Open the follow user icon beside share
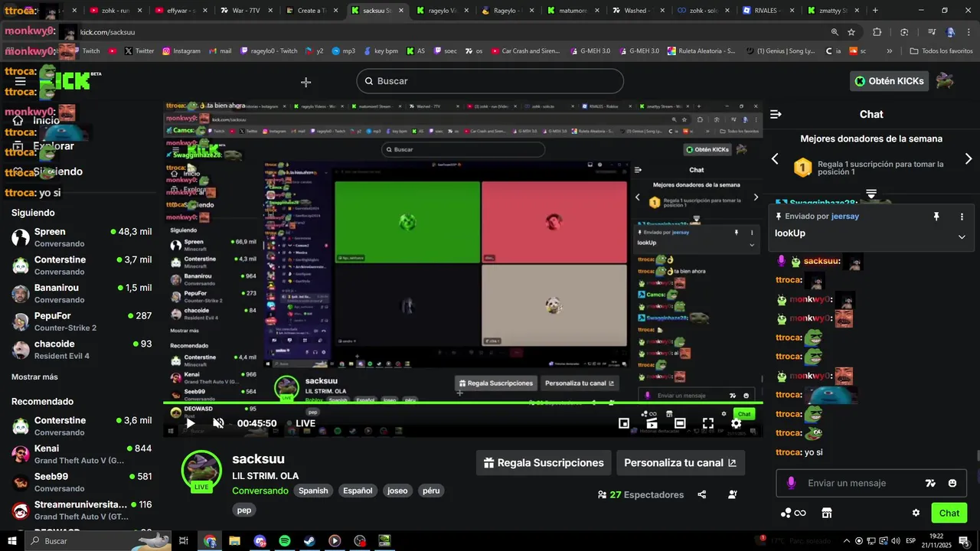This screenshot has width=980, height=551. (733, 494)
